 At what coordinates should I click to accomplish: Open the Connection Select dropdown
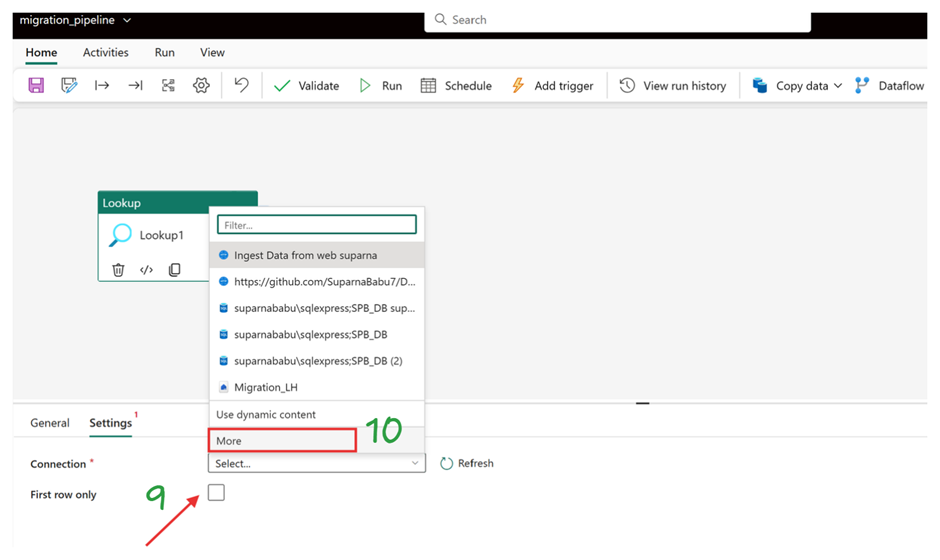click(317, 463)
